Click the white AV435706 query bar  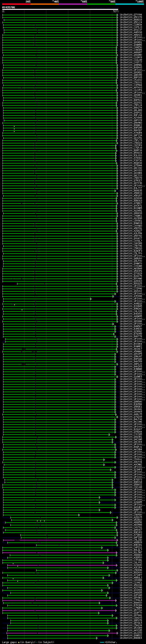point(60,9)
